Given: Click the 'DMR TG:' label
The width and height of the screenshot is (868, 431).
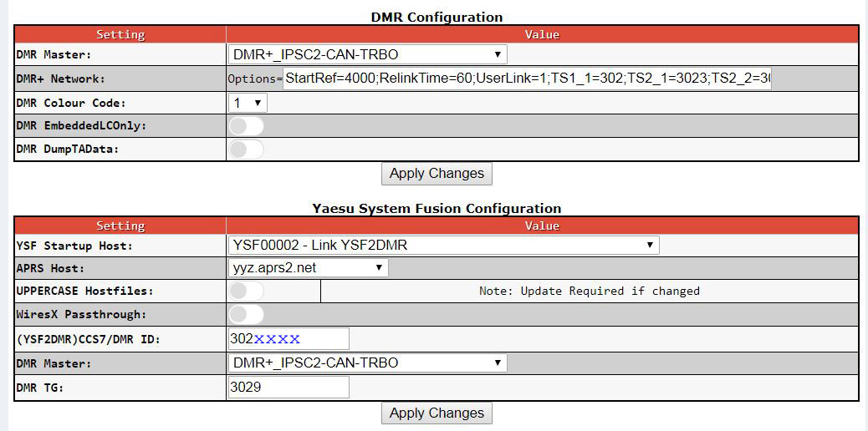Looking at the screenshot, I should (x=40, y=388).
